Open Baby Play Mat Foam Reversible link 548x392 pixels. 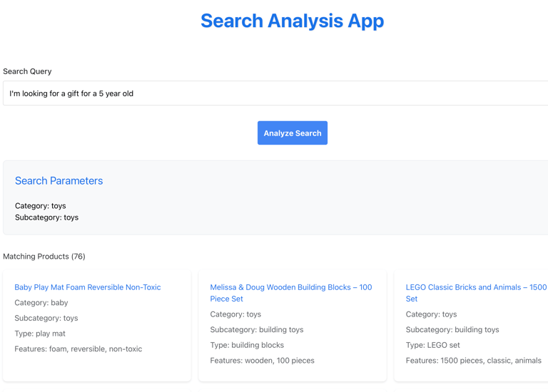click(x=88, y=287)
